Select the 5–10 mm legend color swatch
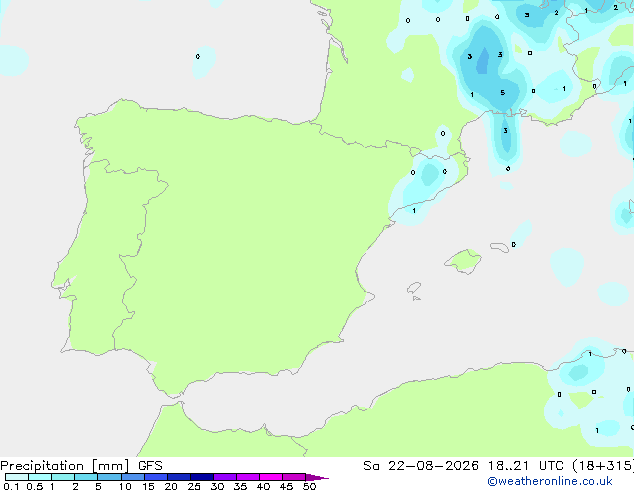The image size is (634, 490). 109,477
